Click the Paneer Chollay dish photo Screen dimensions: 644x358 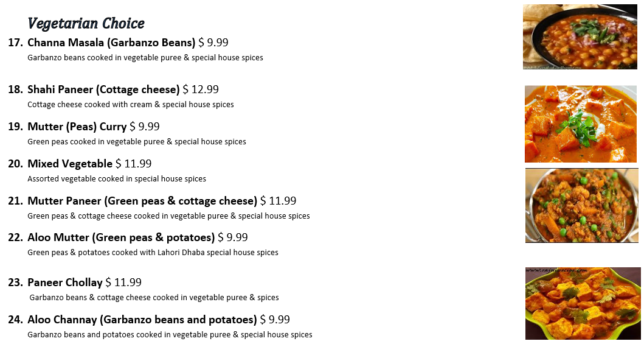pos(583,303)
